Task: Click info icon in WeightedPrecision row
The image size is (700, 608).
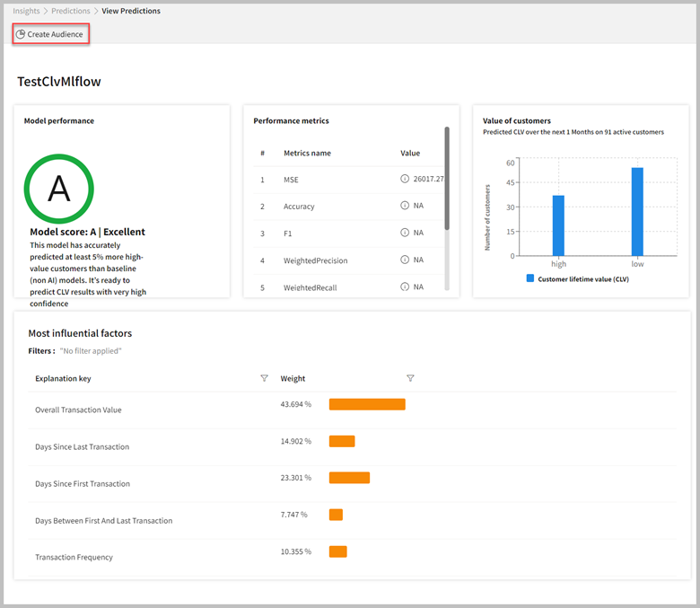Action: (405, 260)
